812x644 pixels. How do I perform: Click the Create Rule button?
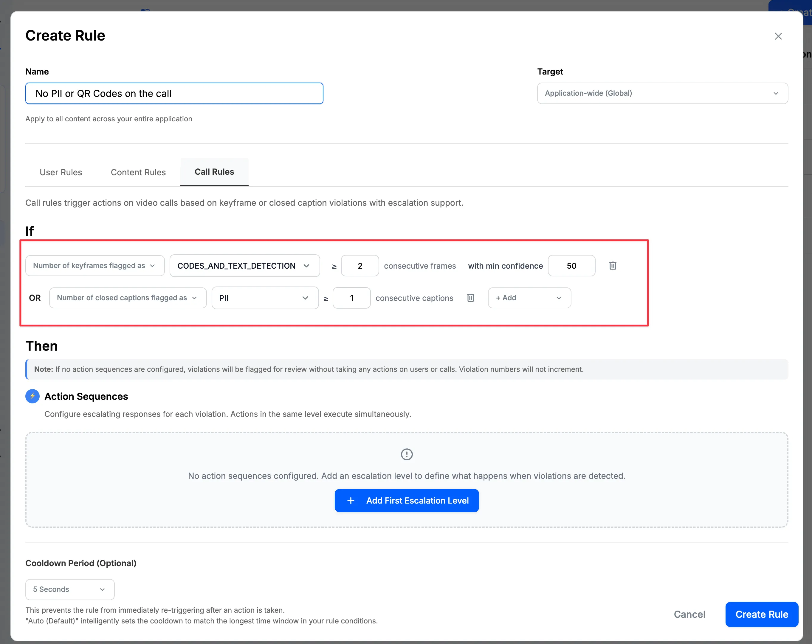pos(761,614)
